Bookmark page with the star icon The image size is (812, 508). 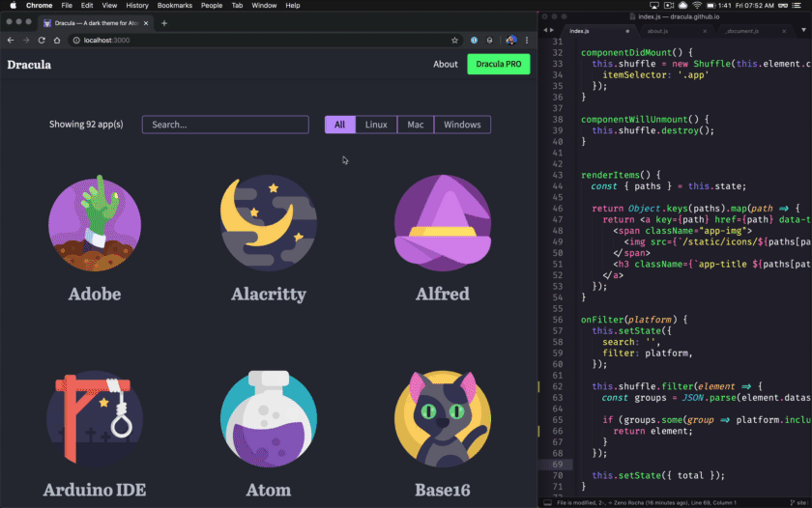[x=454, y=41]
